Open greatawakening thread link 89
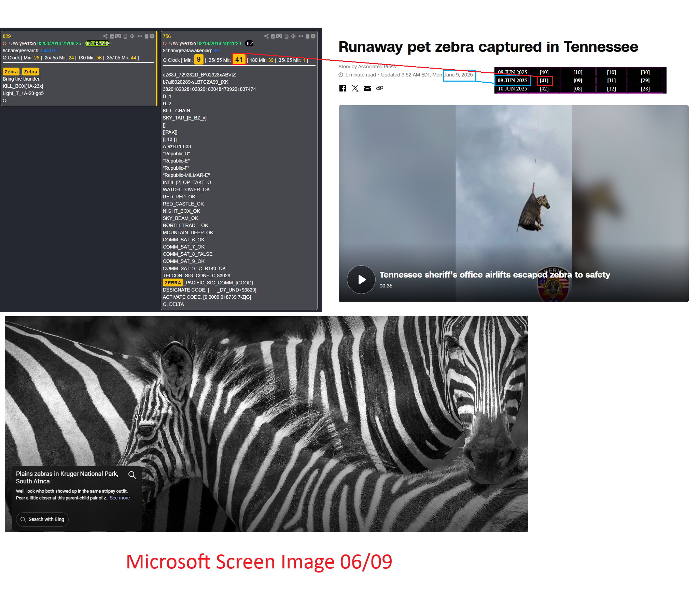This screenshot has width=700, height=593. (x=216, y=51)
